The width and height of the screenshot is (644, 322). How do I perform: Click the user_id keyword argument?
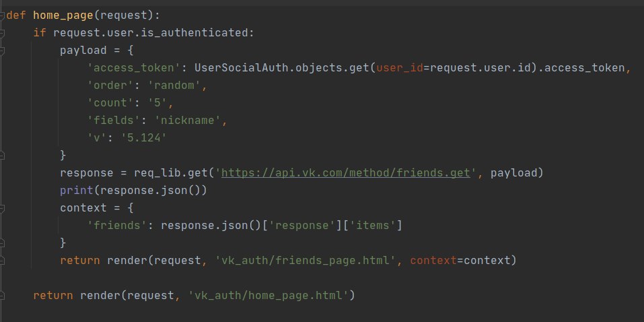[x=399, y=68]
